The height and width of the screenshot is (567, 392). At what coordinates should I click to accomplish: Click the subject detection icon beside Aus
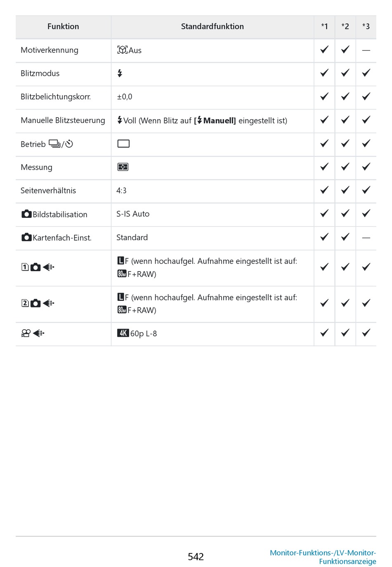click(122, 50)
